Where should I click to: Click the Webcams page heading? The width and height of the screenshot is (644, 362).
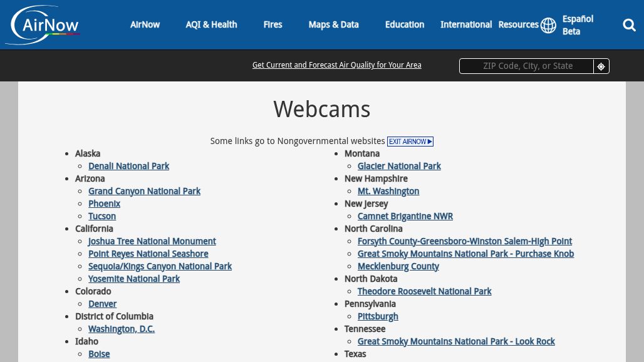pyautogui.click(x=322, y=109)
